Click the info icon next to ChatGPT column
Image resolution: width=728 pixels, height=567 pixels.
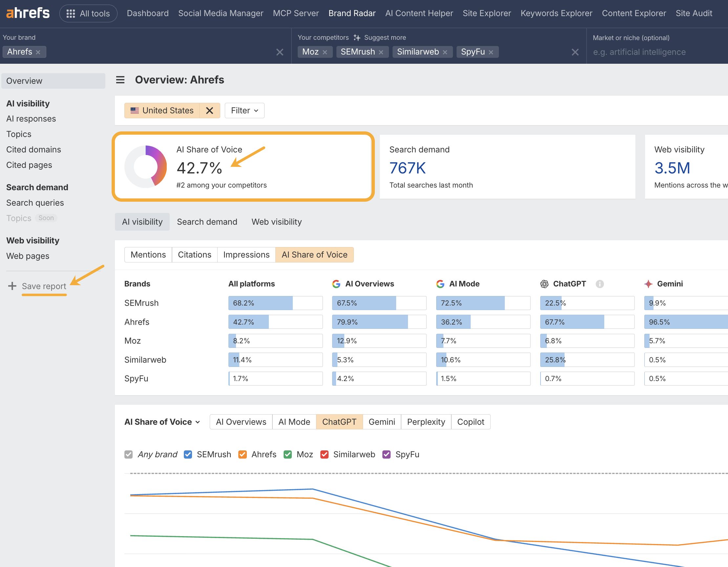click(600, 284)
